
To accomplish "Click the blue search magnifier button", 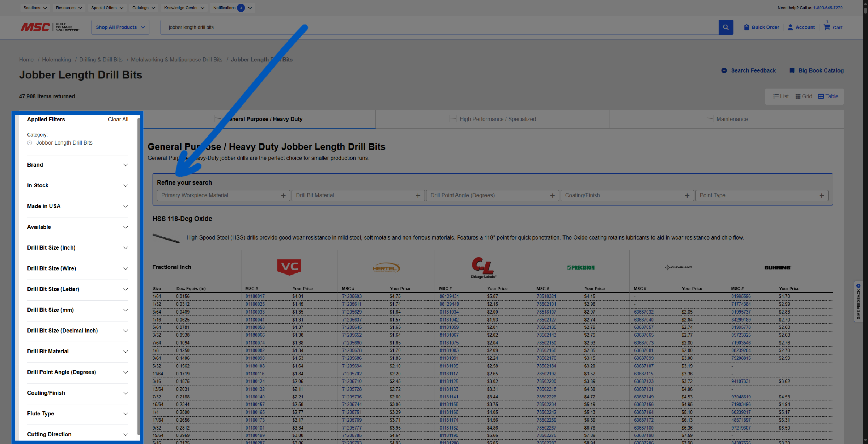I will 726,27.
